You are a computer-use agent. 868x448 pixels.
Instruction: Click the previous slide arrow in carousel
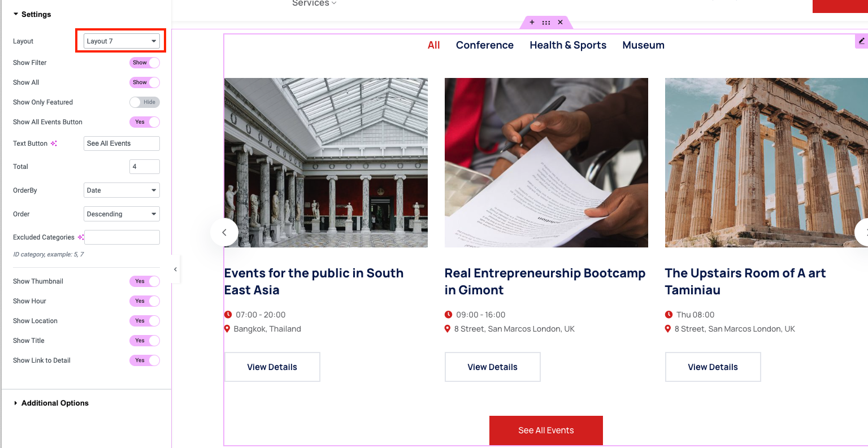pyautogui.click(x=224, y=232)
